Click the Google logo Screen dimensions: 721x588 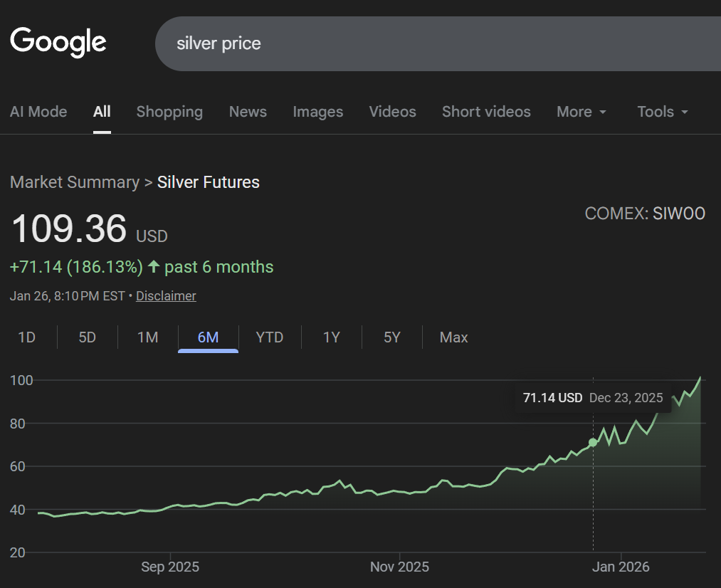[x=58, y=42]
